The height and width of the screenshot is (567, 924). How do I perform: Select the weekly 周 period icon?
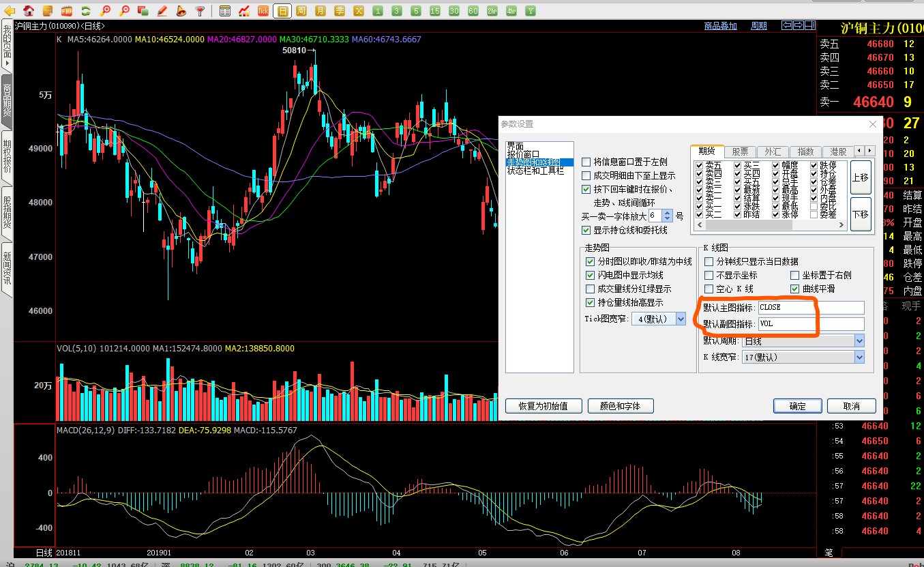point(301,11)
